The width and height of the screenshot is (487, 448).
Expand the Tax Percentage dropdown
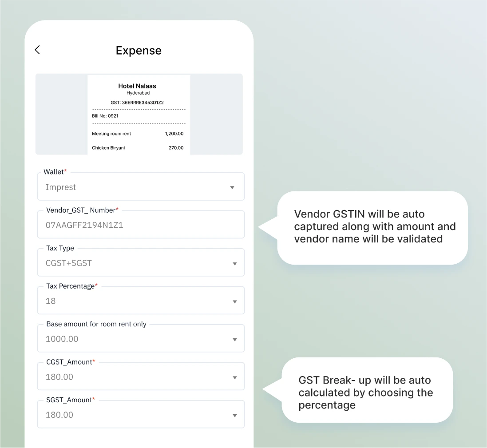coord(133,301)
